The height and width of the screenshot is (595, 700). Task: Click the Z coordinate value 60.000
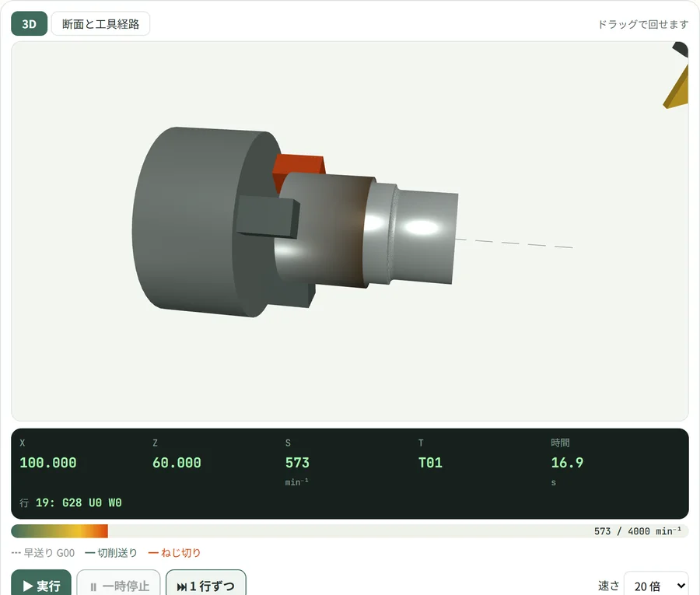click(x=177, y=463)
